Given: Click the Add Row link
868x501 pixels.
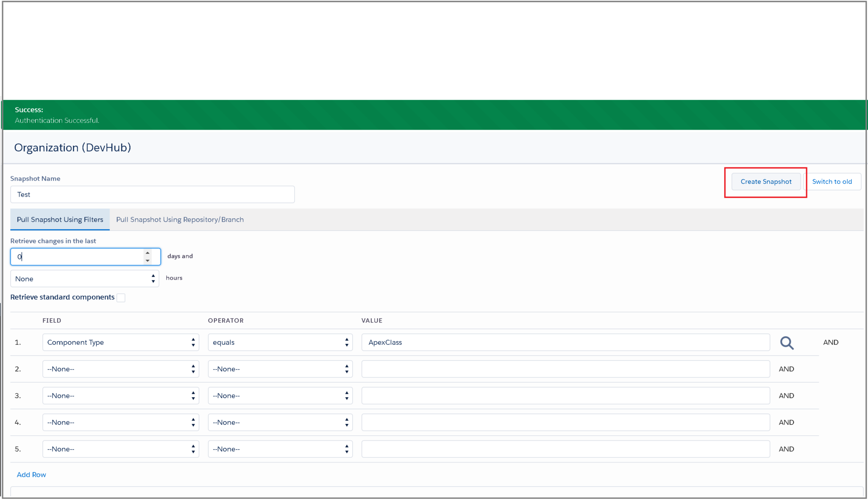Looking at the screenshot, I should click(31, 474).
